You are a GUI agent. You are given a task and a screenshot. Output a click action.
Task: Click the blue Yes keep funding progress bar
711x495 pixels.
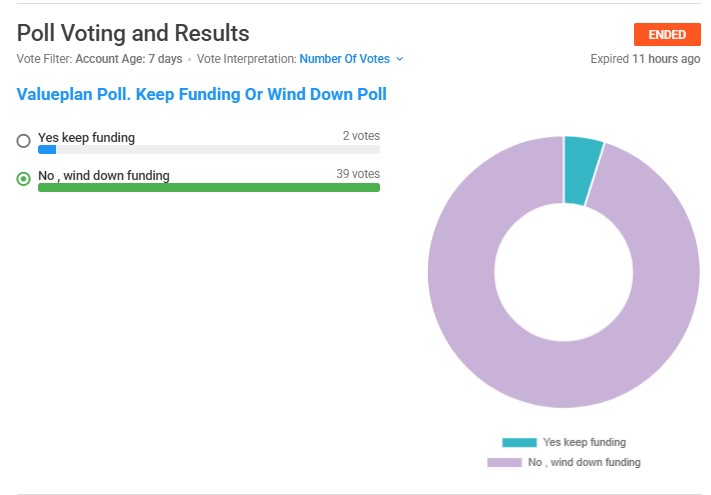tap(47, 150)
